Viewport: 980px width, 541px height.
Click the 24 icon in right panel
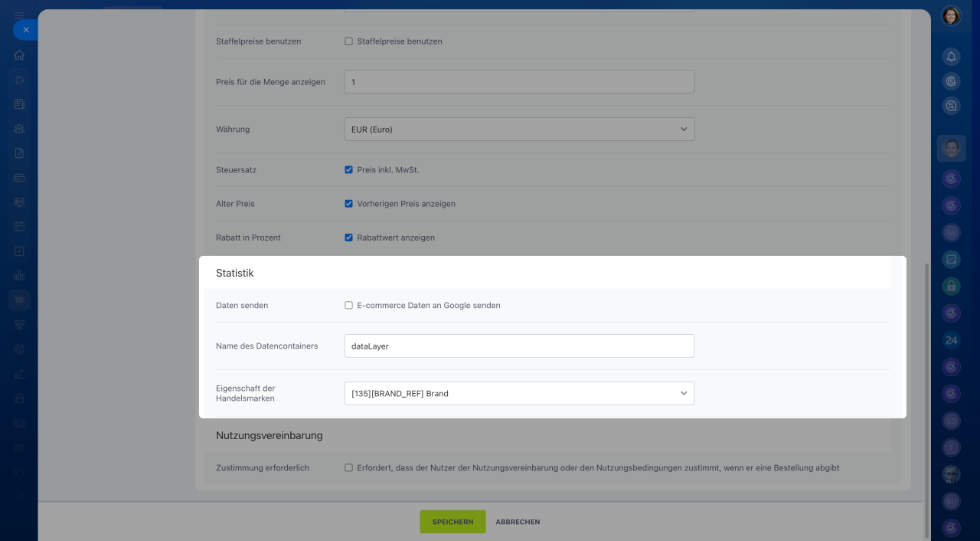coord(951,340)
